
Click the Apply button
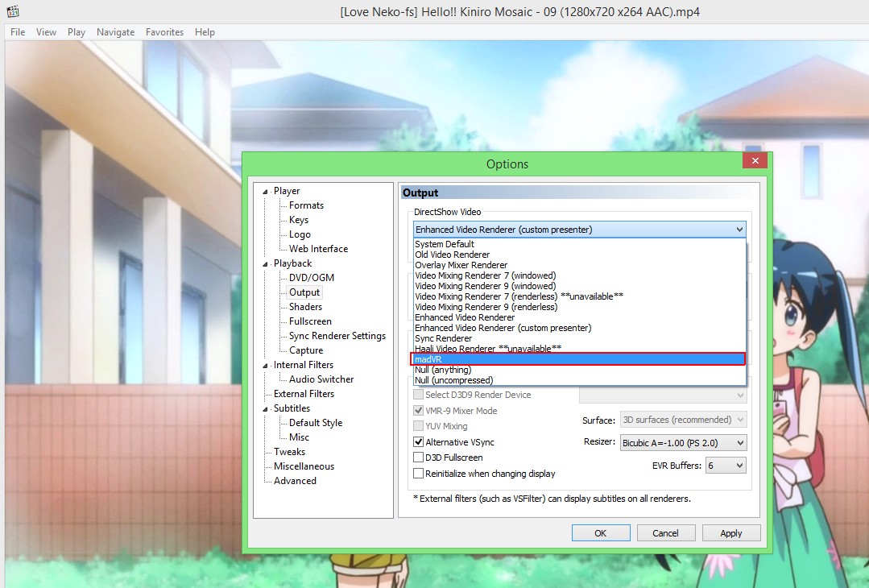[x=731, y=533]
